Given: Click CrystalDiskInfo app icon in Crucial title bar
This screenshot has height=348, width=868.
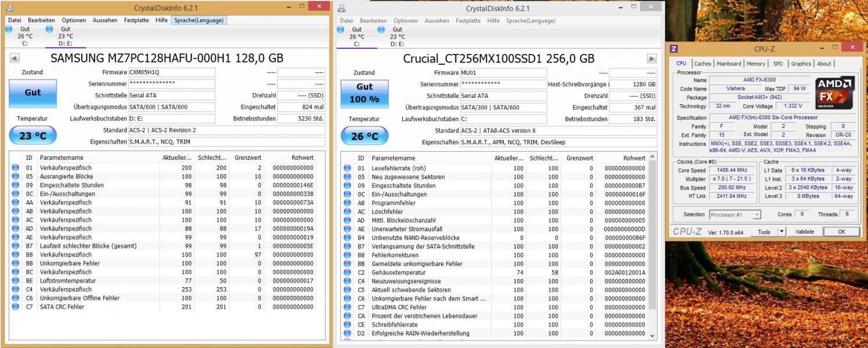Looking at the screenshot, I should pyautogui.click(x=342, y=8).
